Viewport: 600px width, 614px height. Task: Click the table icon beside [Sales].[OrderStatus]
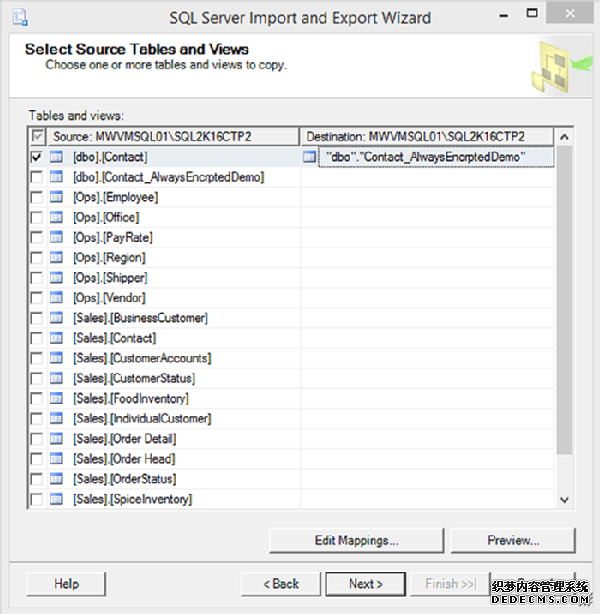56,479
